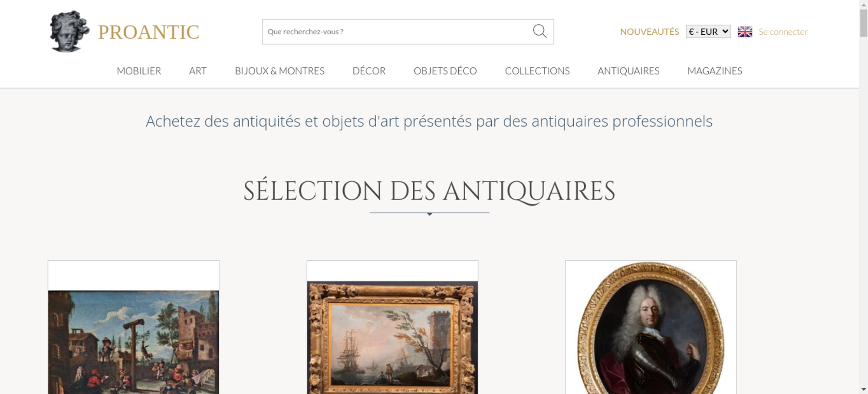The width and height of the screenshot is (868, 394).
Task: Open the ART menu
Action: tap(198, 71)
